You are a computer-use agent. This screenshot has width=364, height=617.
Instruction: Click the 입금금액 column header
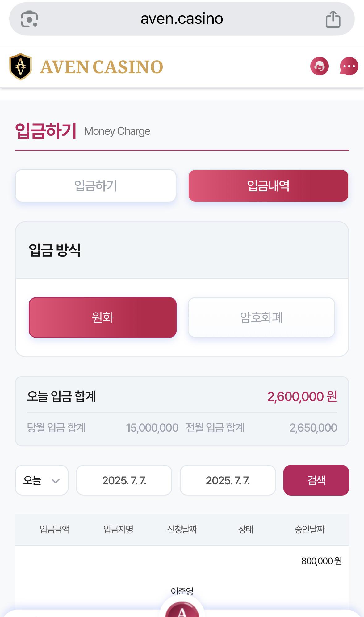point(55,529)
